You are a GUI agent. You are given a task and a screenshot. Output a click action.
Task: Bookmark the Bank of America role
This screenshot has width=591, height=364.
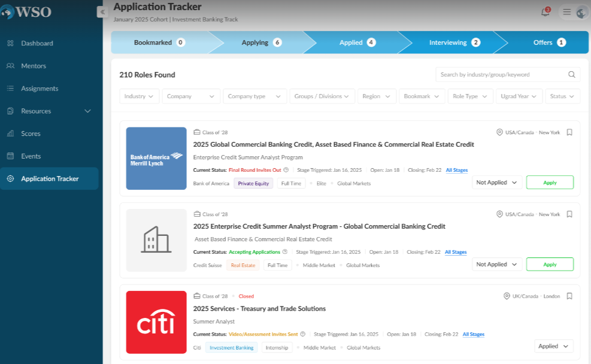coord(569,132)
